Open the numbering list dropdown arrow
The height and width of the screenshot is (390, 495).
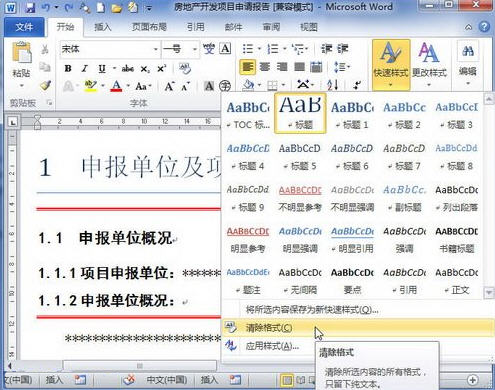285,49
